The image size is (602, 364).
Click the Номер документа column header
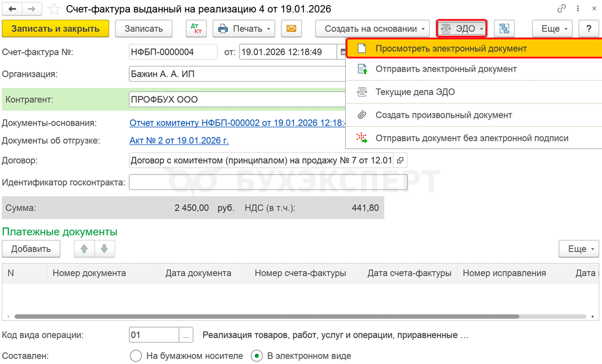point(104,273)
